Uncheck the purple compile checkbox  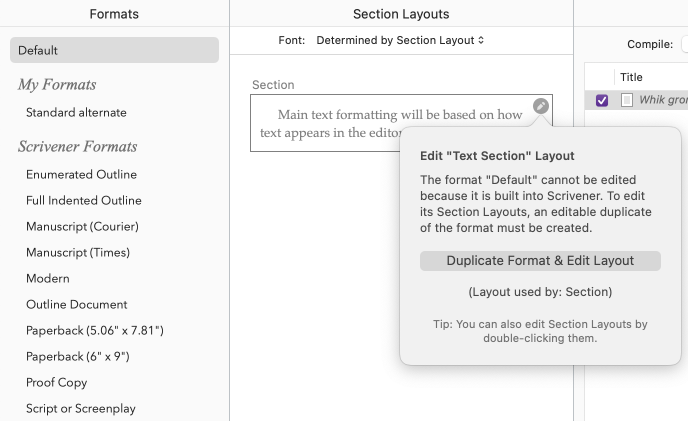pos(602,100)
